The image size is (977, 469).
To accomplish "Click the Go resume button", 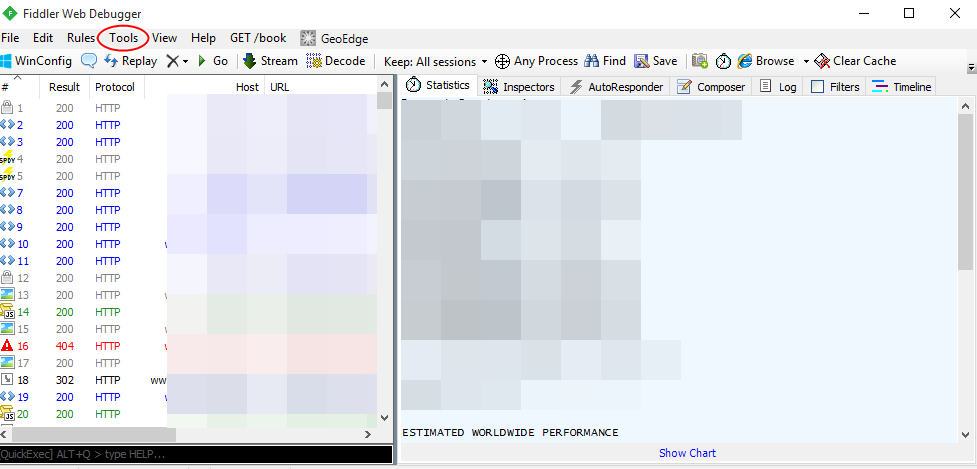I will click(213, 61).
